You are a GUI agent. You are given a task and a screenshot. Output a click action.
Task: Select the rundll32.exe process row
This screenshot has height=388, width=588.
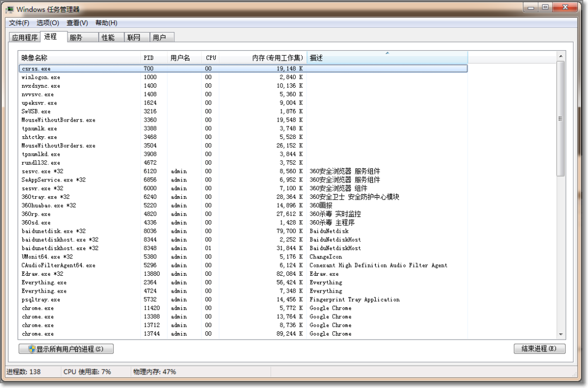click(243, 163)
